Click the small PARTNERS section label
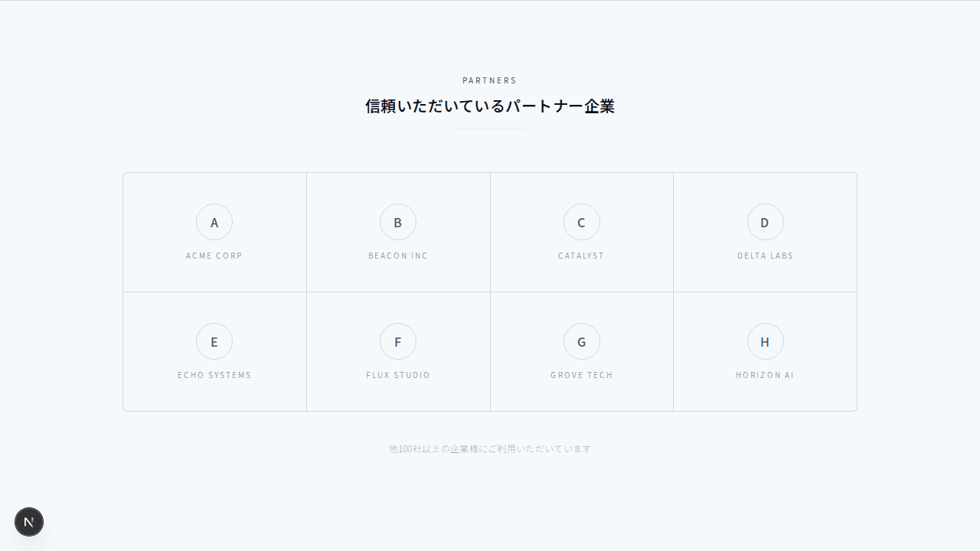The width and height of the screenshot is (980, 551). tap(490, 80)
